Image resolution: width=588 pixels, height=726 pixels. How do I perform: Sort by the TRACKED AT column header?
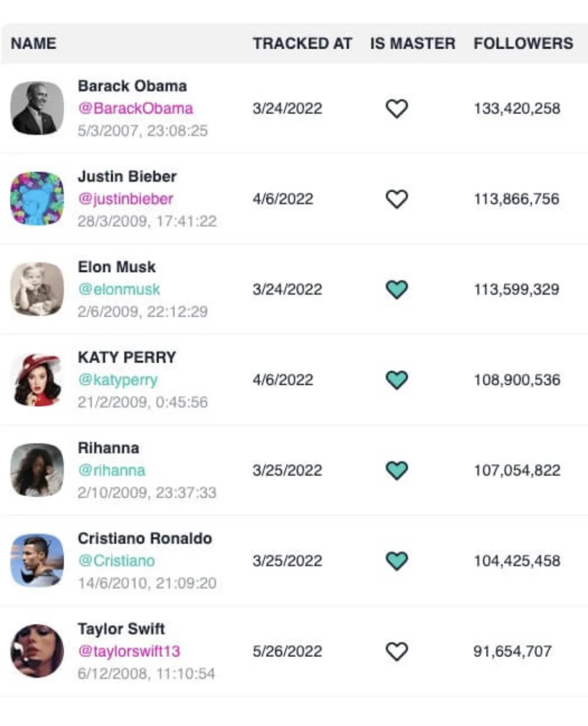click(302, 43)
